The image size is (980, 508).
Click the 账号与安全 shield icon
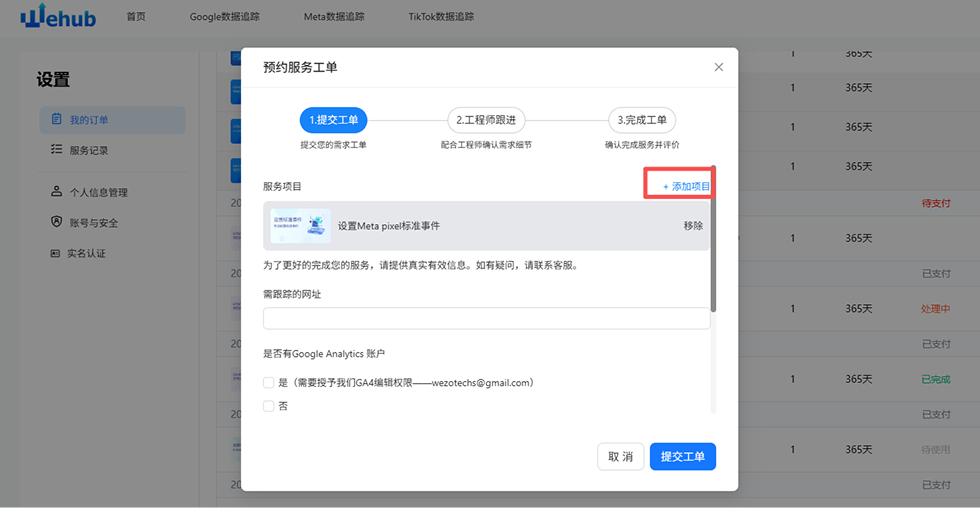click(x=57, y=222)
